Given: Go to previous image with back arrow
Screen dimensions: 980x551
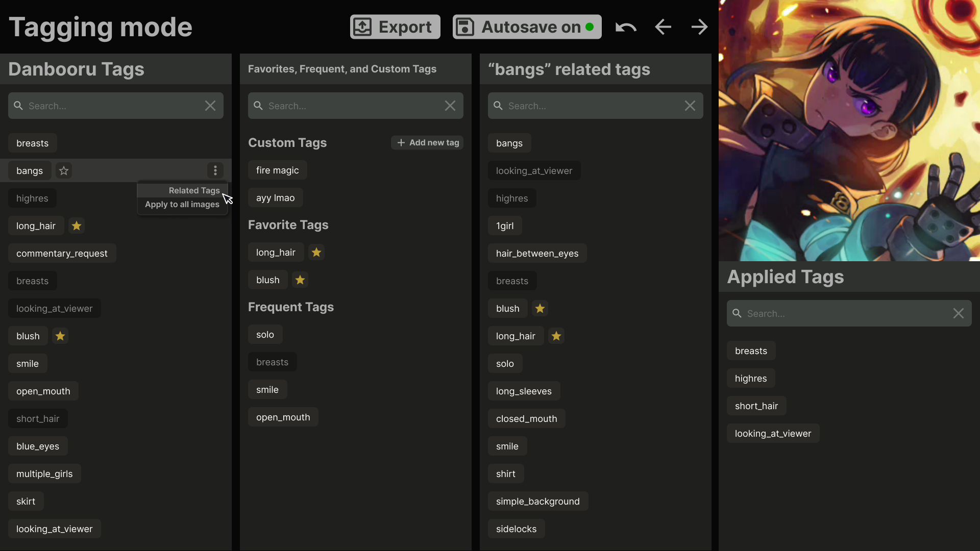Looking at the screenshot, I should click(x=663, y=27).
